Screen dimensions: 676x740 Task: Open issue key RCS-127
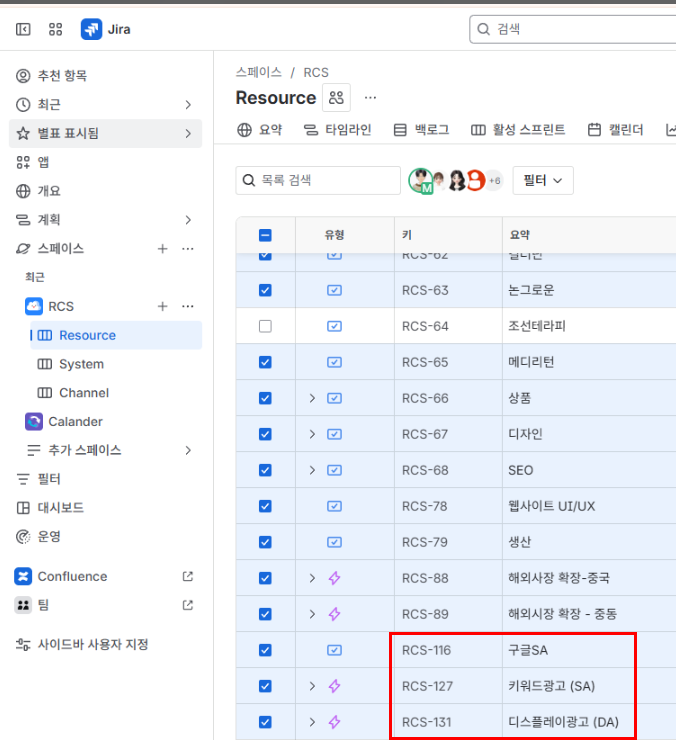tap(427, 686)
